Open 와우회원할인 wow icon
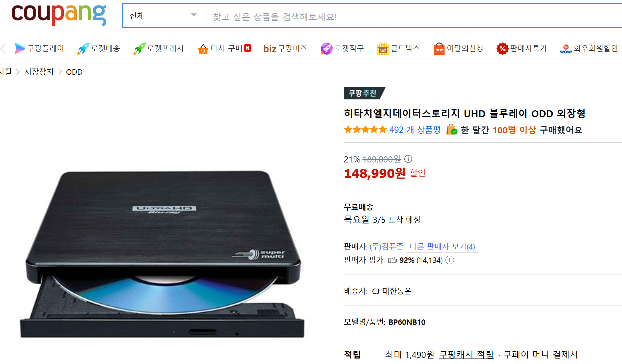This screenshot has height=364, width=622. coord(566,49)
